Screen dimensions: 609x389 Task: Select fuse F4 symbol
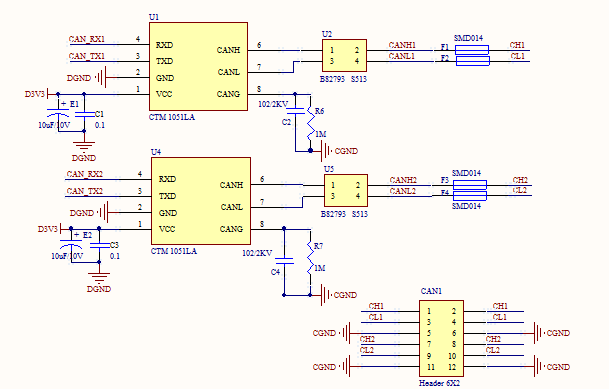pyautogui.click(x=470, y=196)
